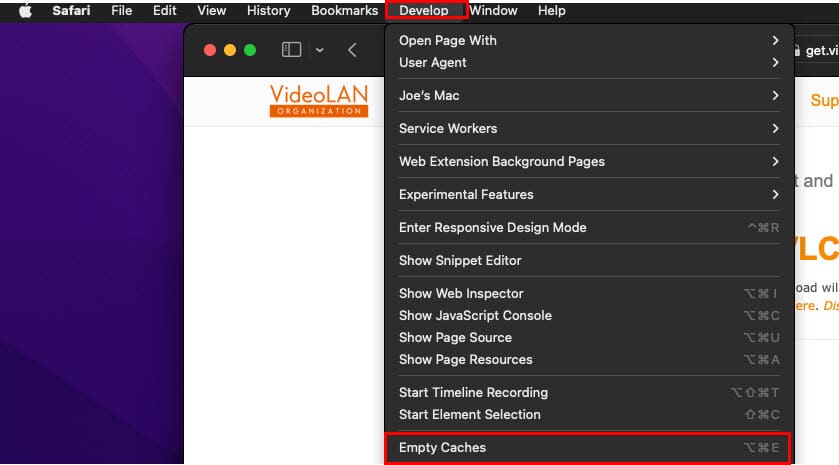Image resolution: width=839 pixels, height=465 pixels.
Task: Expand the Joe's Mac submenu
Action: coord(589,95)
